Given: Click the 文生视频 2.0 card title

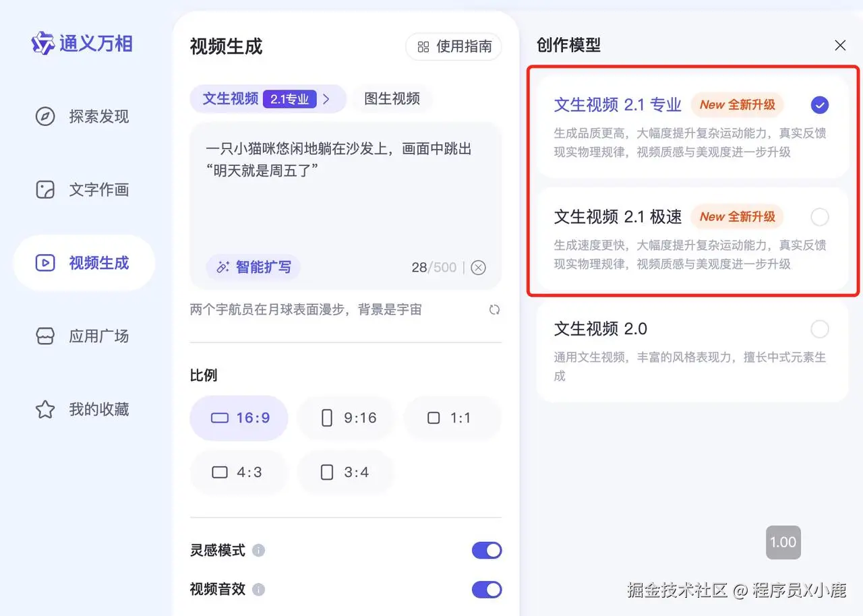Looking at the screenshot, I should coord(601,329).
